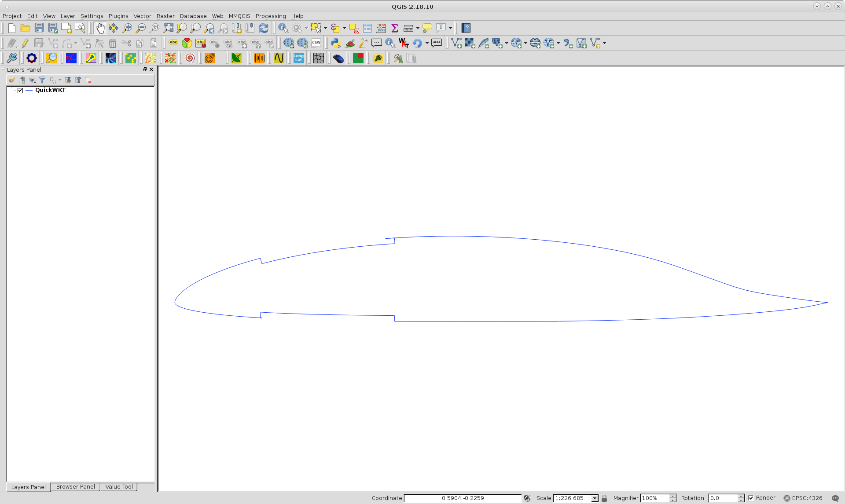This screenshot has width=845, height=504.
Task: Undock the Layers Panel float button
Action: 145,69
